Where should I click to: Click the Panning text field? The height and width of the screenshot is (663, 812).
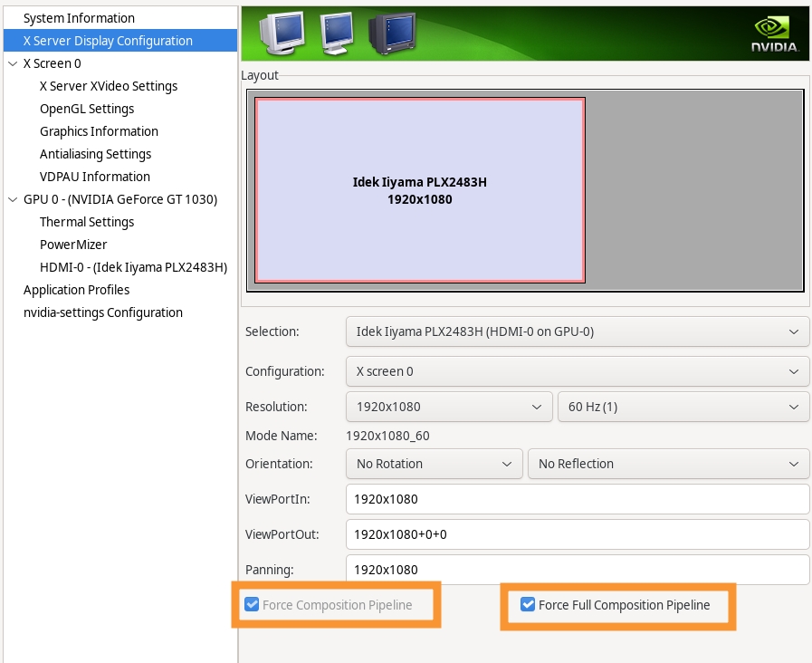(x=577, y=570)
